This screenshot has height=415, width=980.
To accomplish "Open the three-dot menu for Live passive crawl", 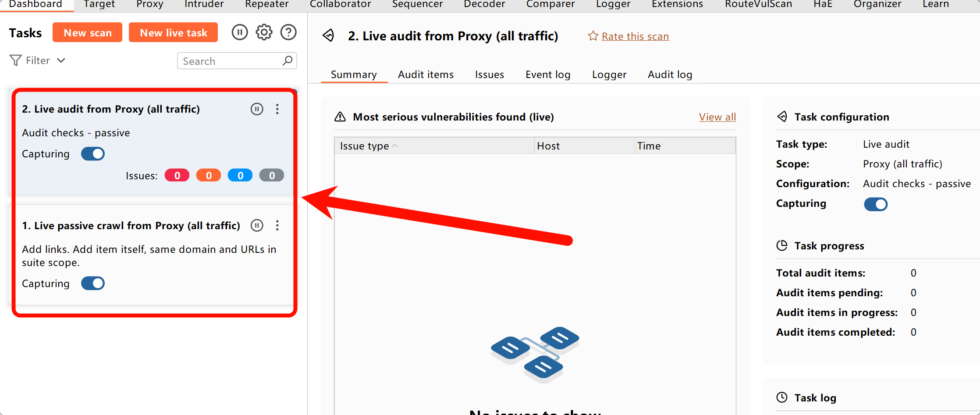I will (277, 226).
